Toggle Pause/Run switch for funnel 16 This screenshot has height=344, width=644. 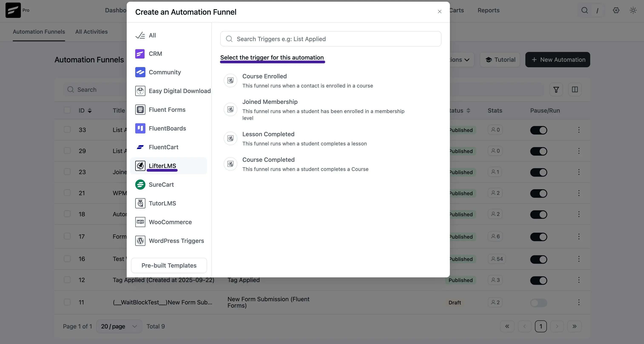539,259
